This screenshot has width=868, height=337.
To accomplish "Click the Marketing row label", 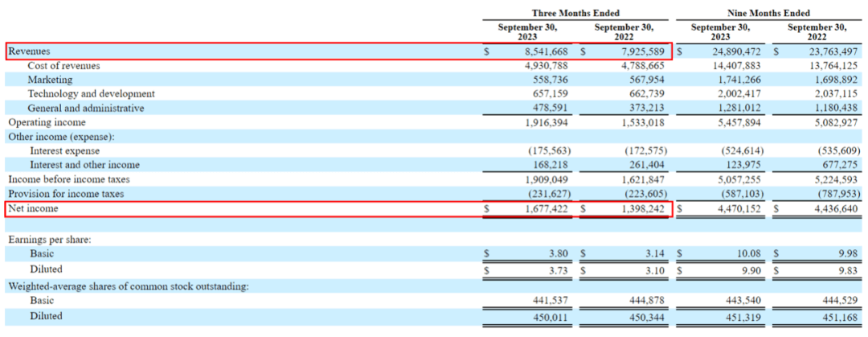I will click(50, 80).
